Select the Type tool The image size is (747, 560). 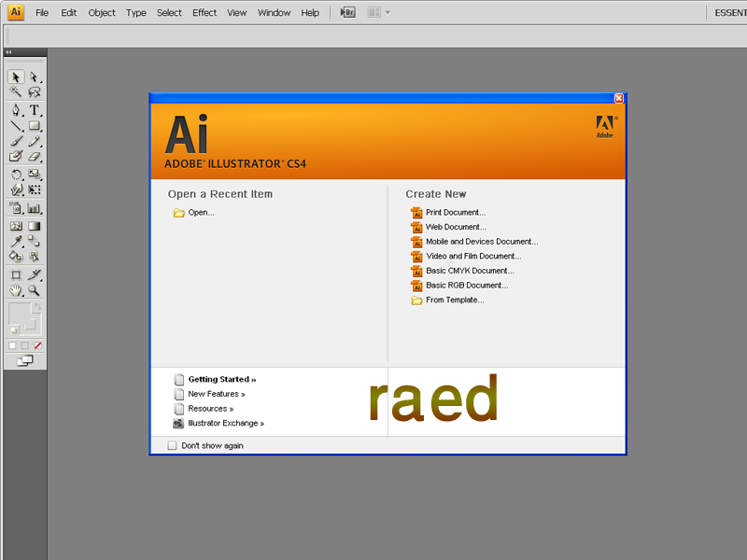tap(35, 110)
